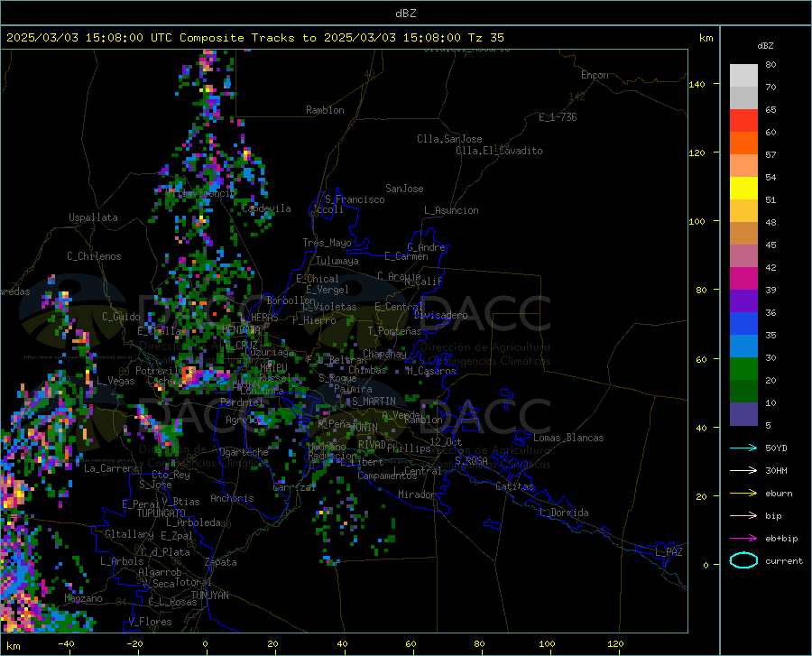Click the magenta eb+bip arrow in legend
This screenshot has height=656, width=812.
[743, 539]
